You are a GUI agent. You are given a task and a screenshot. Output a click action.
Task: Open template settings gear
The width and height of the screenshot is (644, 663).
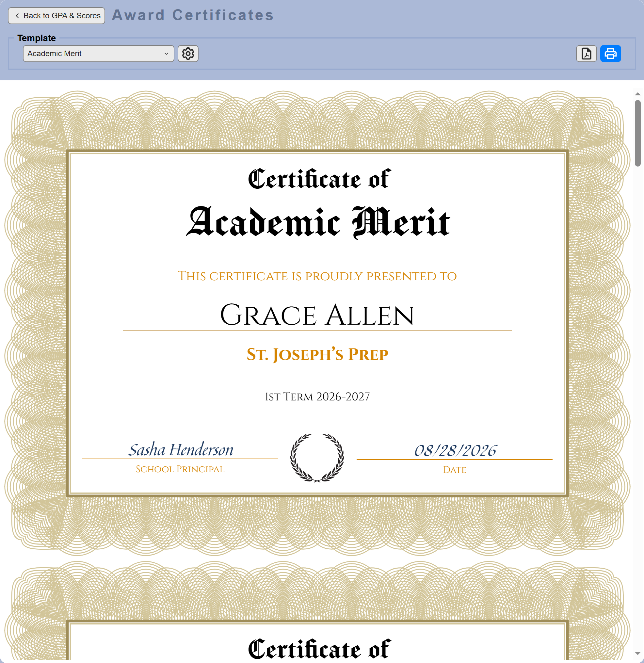(188, 54)
